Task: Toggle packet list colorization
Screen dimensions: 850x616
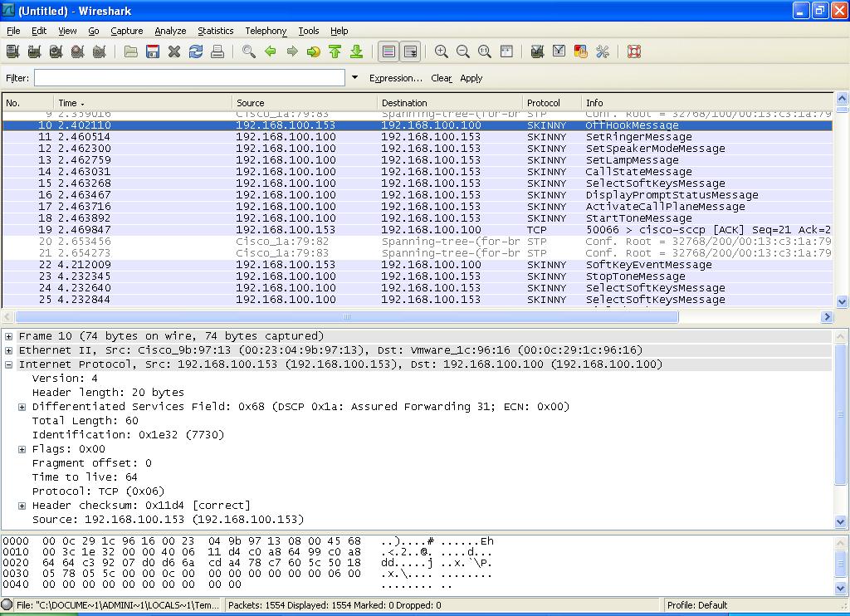Action: coord(388,51)
